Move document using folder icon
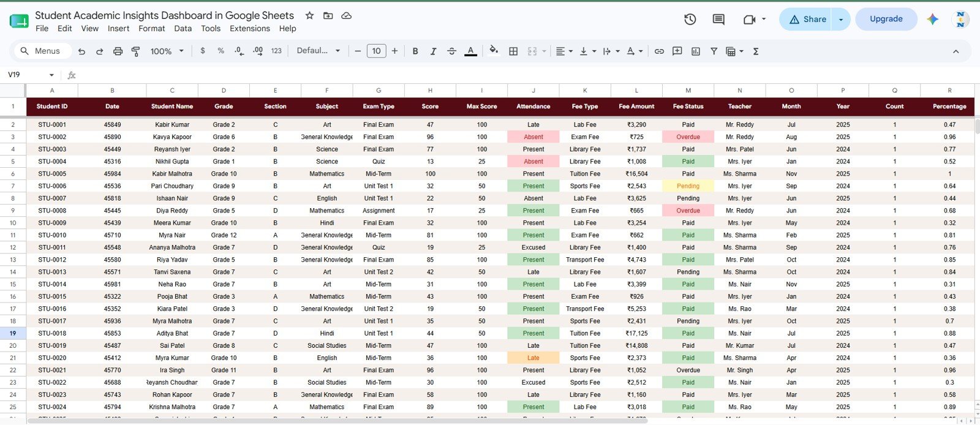This screenshot has height=425, width=980. pos(328,15)
